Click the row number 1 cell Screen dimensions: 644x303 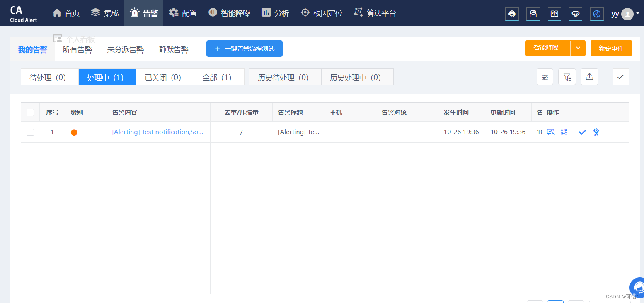click(52, 132)
